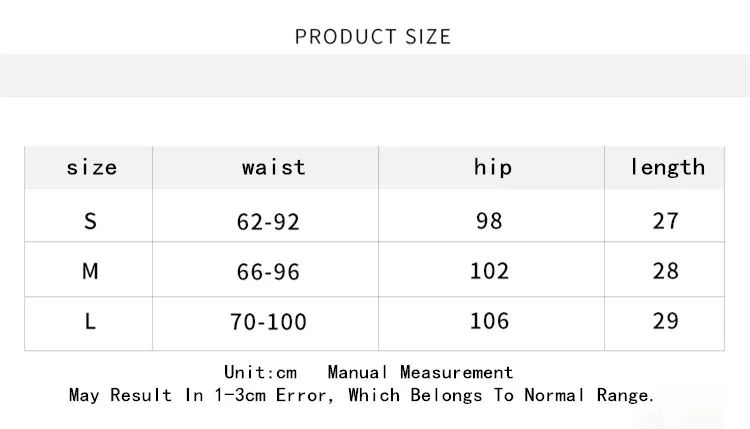
Task: Click the hip value 102
Action: point(489,271)
